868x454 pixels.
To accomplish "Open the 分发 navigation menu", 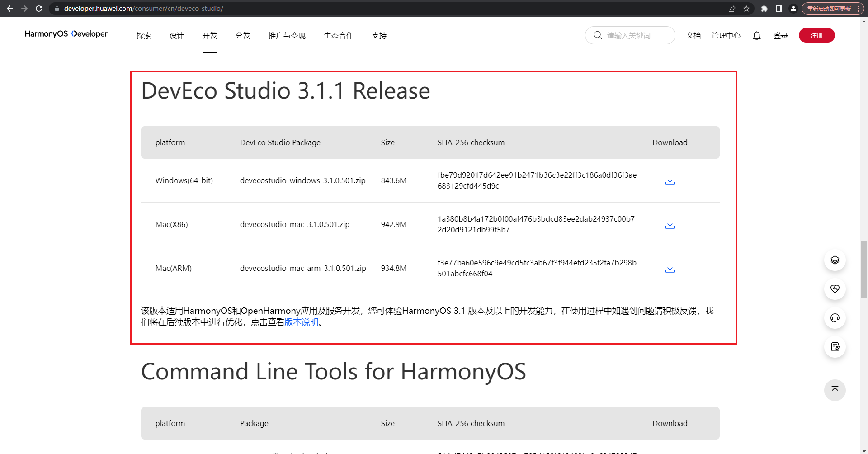I will (243, 36).
